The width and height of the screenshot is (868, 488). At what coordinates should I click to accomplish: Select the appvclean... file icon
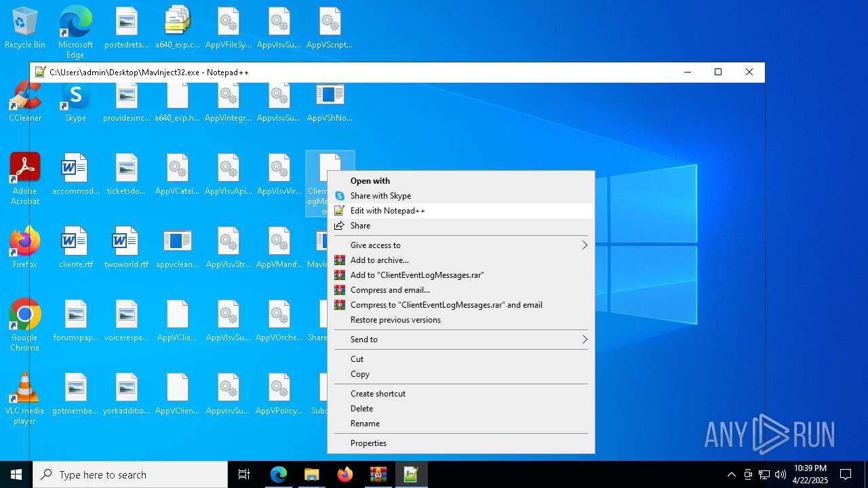point(178,248)
